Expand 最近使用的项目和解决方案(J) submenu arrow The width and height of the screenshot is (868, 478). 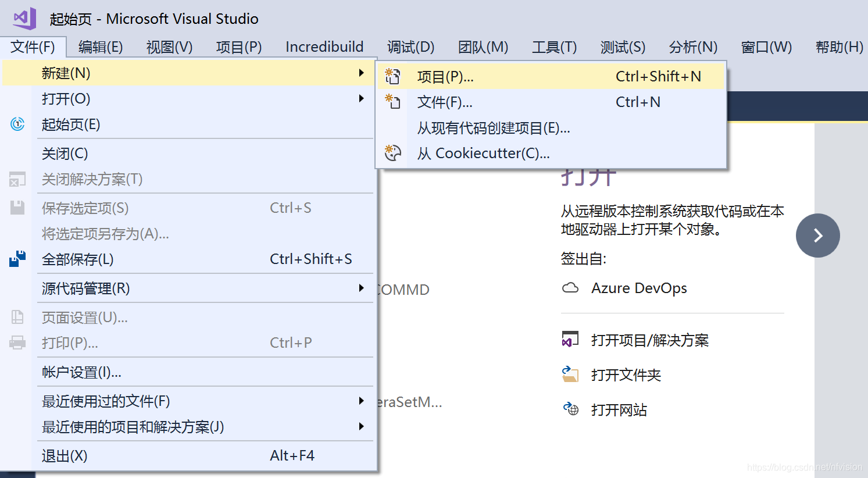361,426
